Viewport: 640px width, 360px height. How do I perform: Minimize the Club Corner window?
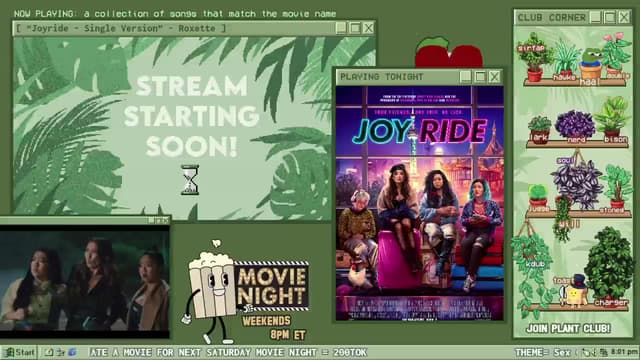(x=596, y=17)
